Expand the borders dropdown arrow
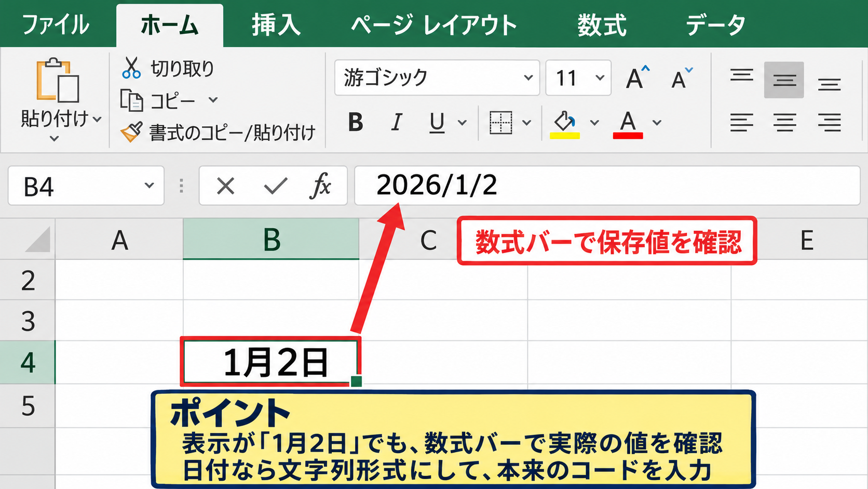 point(526,123)
